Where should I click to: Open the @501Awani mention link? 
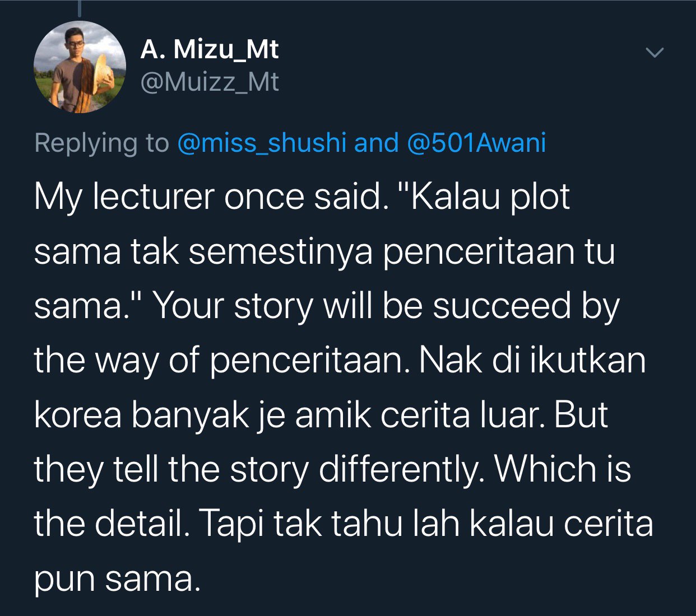(476, 143)
